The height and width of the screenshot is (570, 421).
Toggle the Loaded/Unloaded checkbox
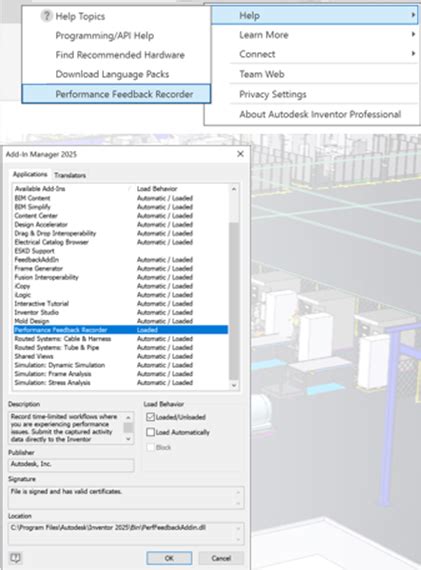pyautogui.click(x=150, y=417)
